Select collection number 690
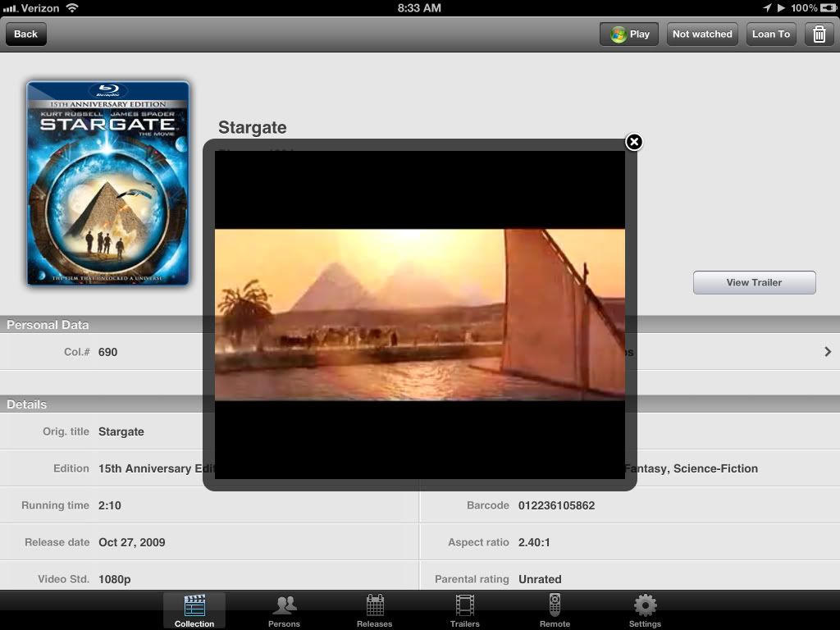The image size is (840, 630). tap(107, 352)
